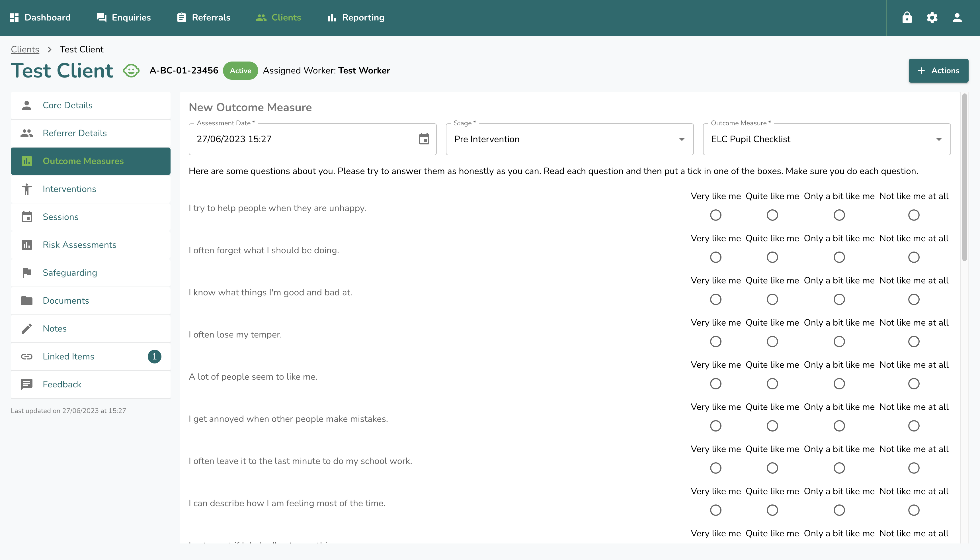Click the lock icon in top bar
980x560 pixels.
pos(907,18)
